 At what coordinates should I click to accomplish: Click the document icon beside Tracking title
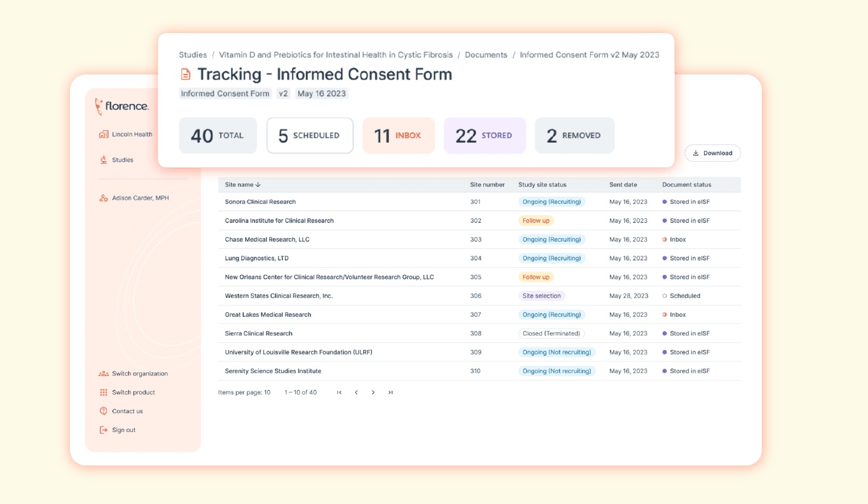tap(186, 74)
